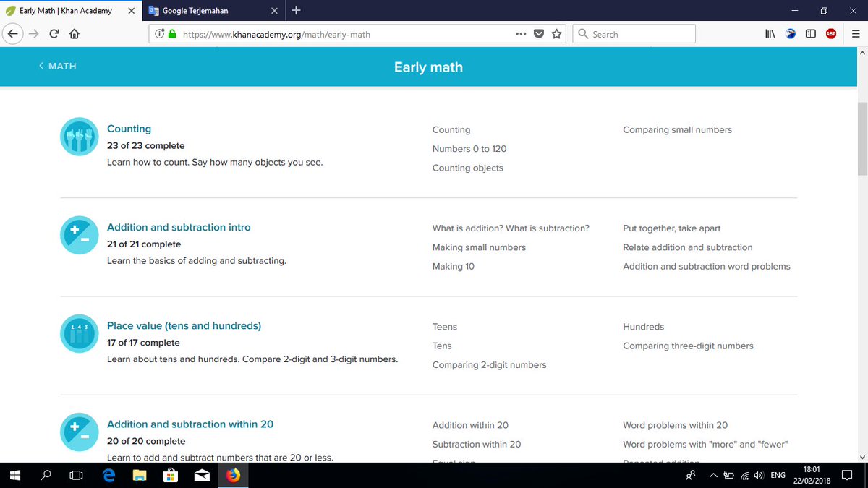This screenshot has height=488, width=868.
Task: Click the green secure connection padlock
Action: 172,34
